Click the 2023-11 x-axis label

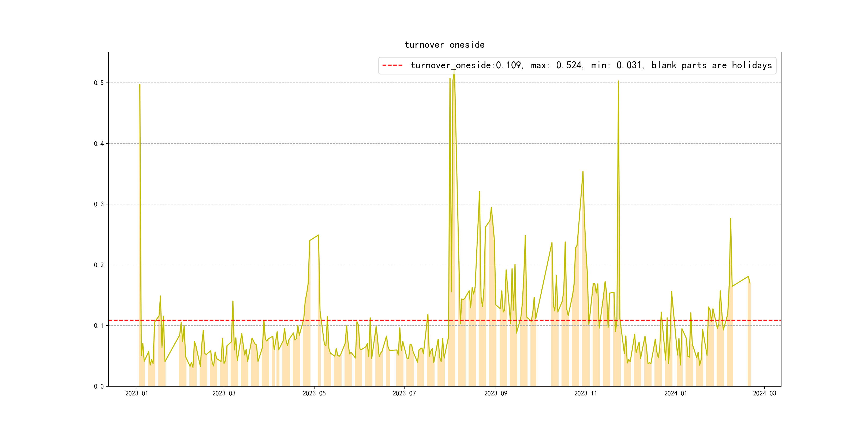pos(585,393)
